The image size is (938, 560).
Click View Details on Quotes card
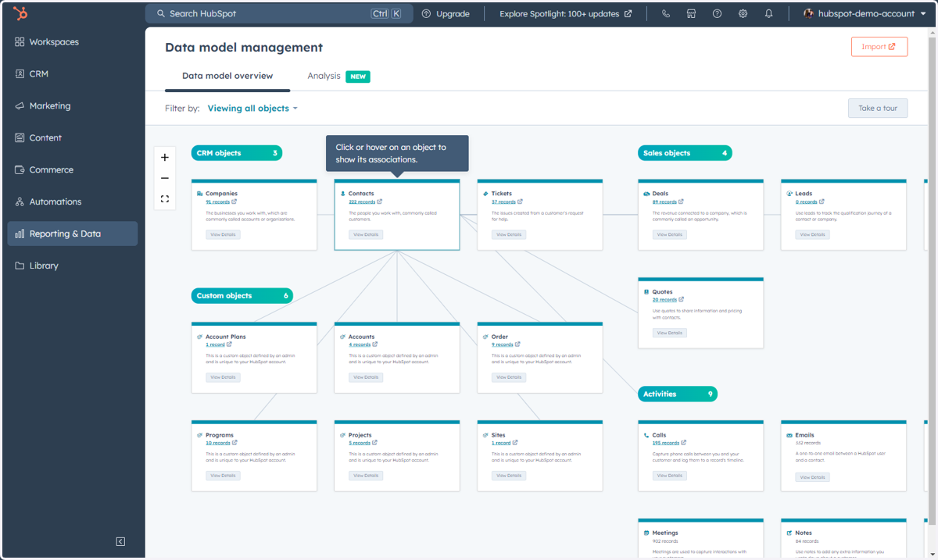tap(670, 333)
